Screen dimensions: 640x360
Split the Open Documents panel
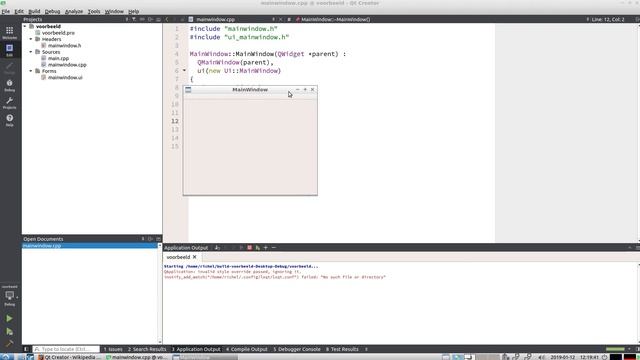[150, 239]
